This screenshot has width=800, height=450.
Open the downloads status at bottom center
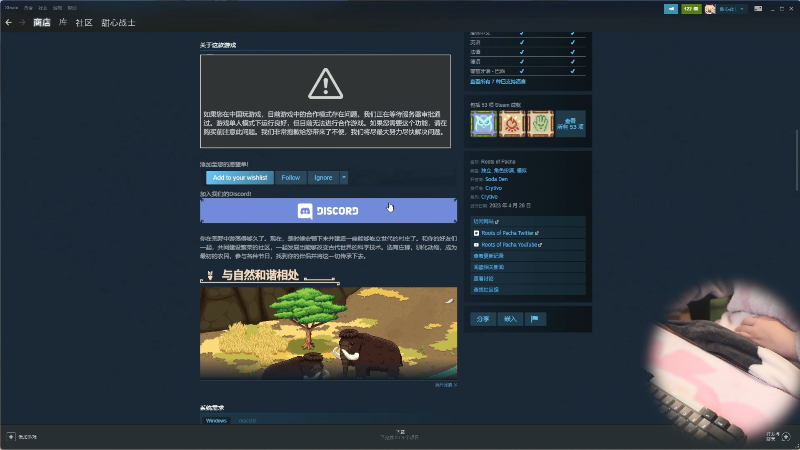click(x=400, y=435)
